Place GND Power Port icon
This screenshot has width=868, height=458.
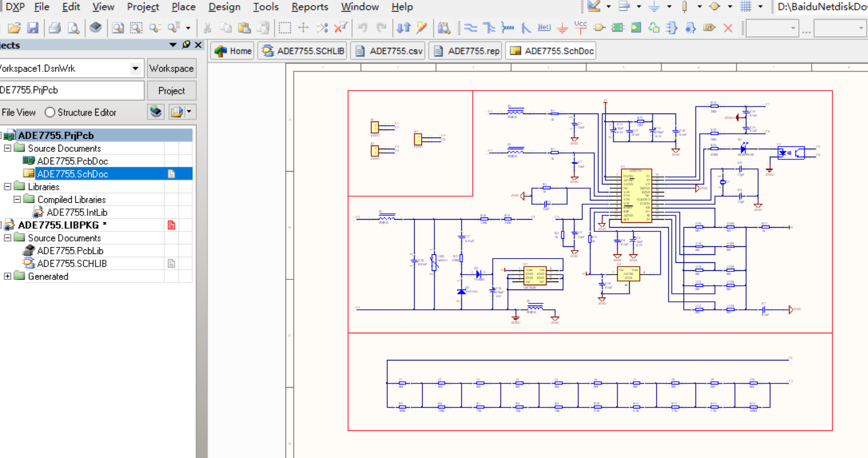click(x=562, y=28)
